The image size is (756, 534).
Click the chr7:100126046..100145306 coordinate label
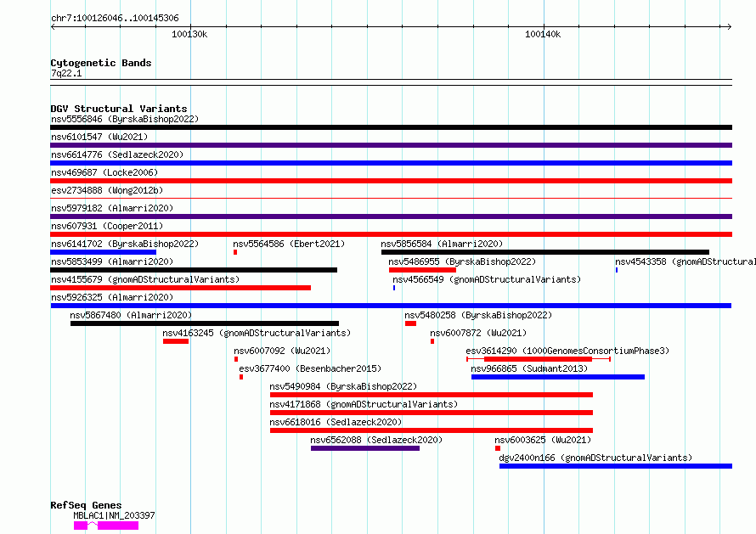[x=115, y=19]
